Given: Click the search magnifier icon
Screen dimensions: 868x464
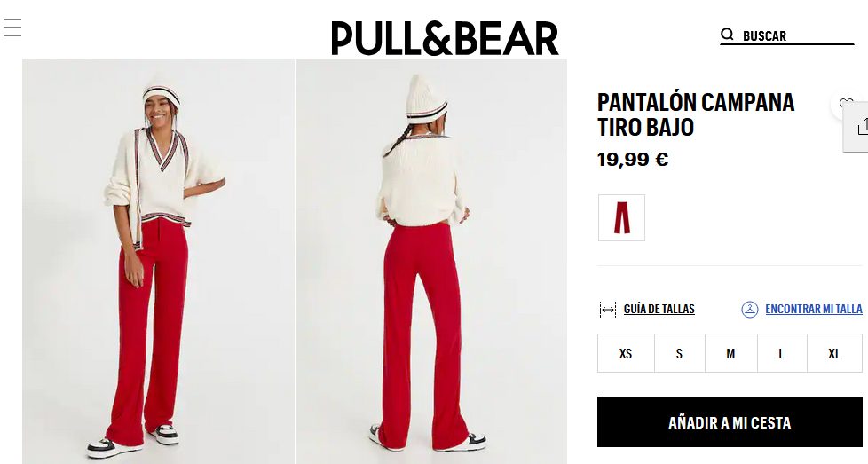Looking at the screenshot, I should coord(727,35).
